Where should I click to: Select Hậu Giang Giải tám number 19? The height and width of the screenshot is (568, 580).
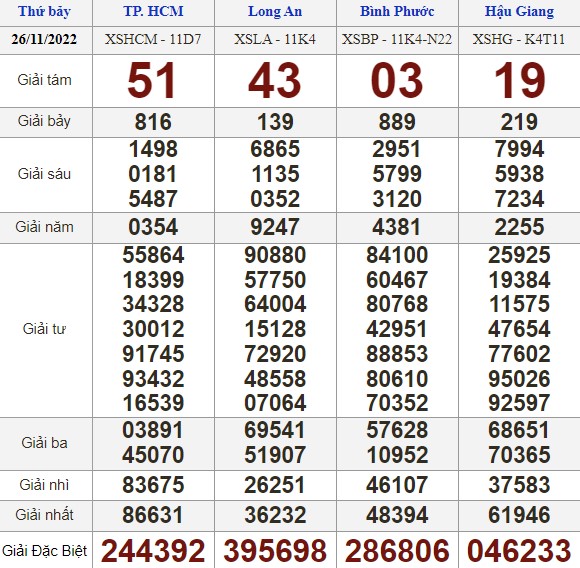click(519, 81)
